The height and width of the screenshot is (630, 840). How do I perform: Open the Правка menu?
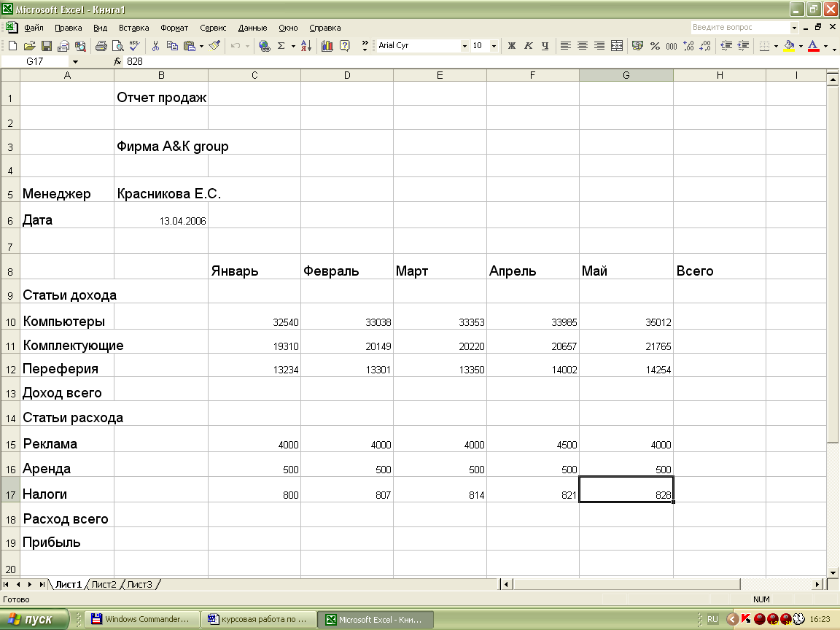(68, 28)
